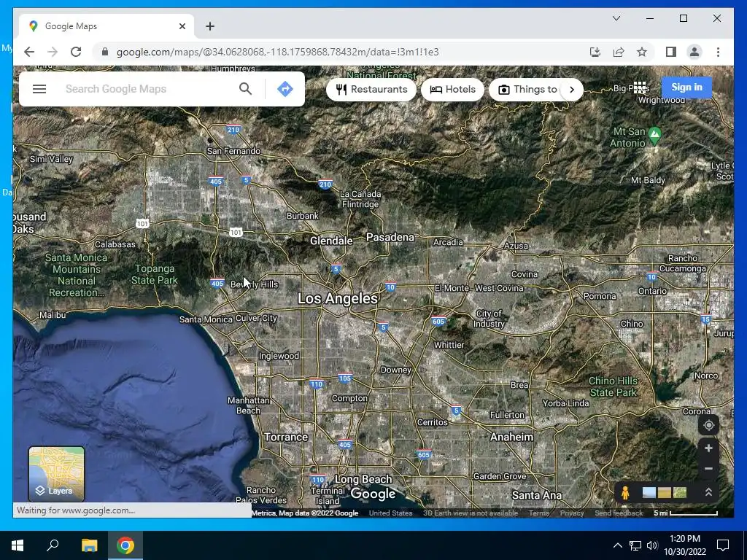
Task: Click the Pasadena label on the map
Action: pos(390,237)
